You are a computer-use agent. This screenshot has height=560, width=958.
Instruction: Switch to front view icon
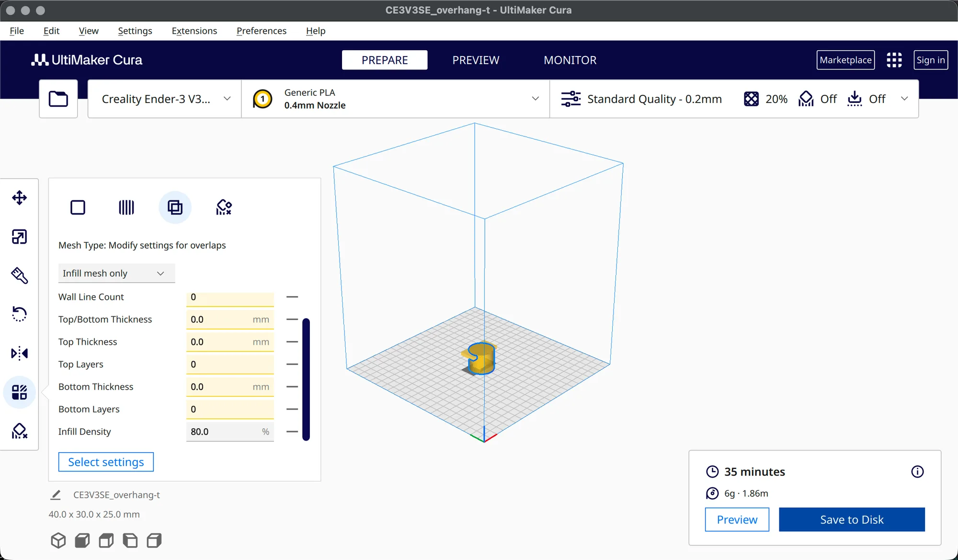click(x=82, y=540)
